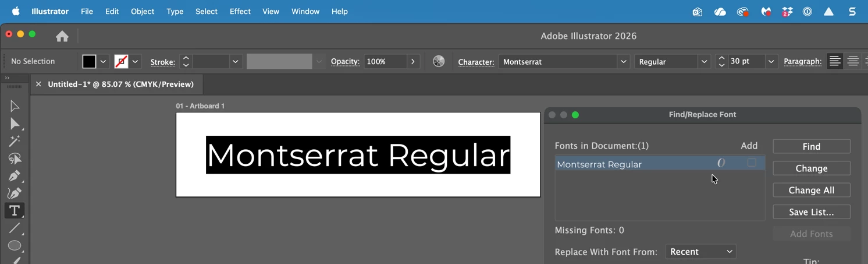Open the Type menu
The width and height of the screenshot is (868, 264).
(175, 11)
